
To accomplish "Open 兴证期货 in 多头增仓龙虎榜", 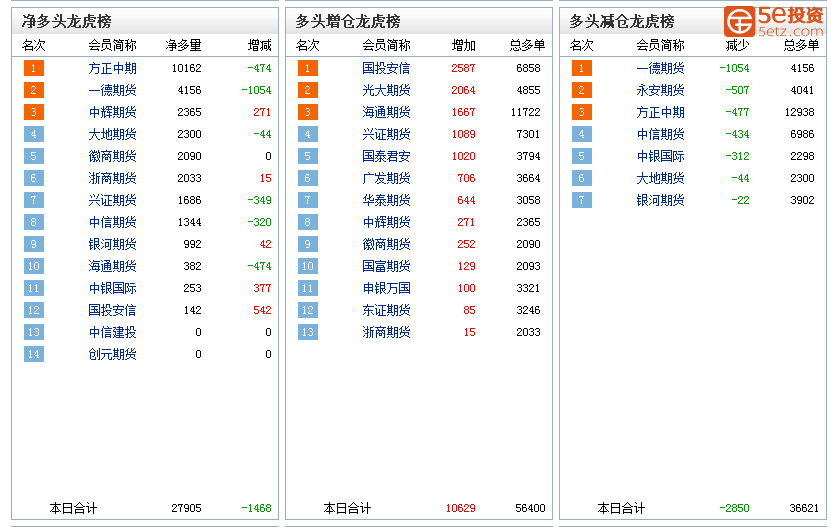I will [386, 134].
